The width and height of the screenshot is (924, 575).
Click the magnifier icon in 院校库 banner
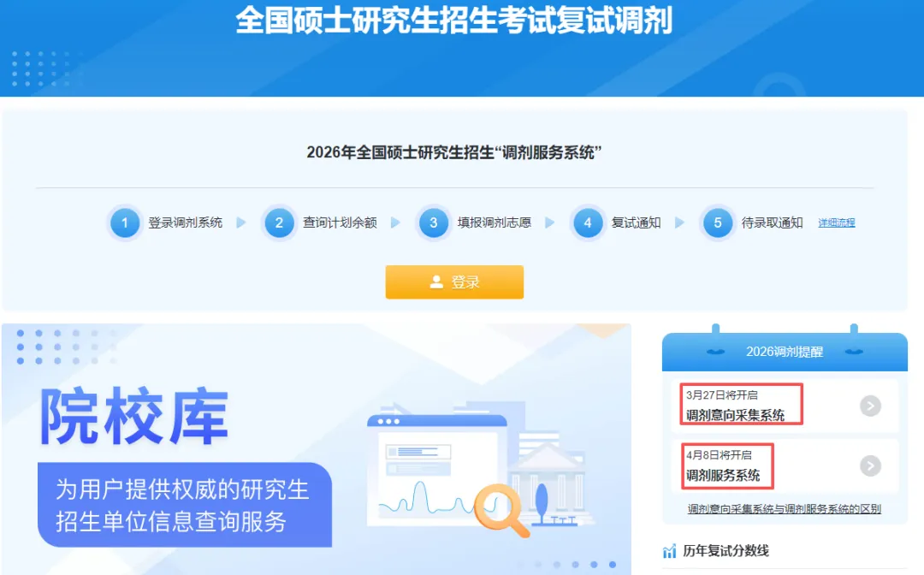click(x=502, y=510)
